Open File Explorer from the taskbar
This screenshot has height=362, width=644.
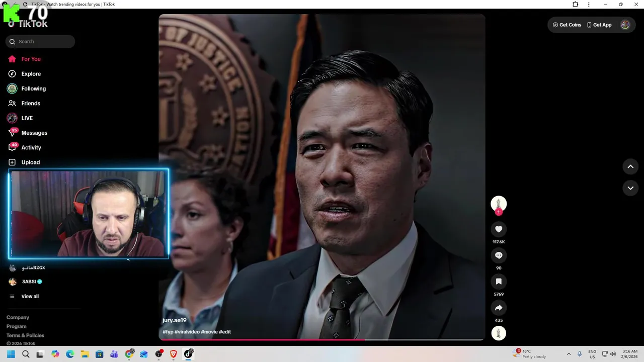pos(85,354)
